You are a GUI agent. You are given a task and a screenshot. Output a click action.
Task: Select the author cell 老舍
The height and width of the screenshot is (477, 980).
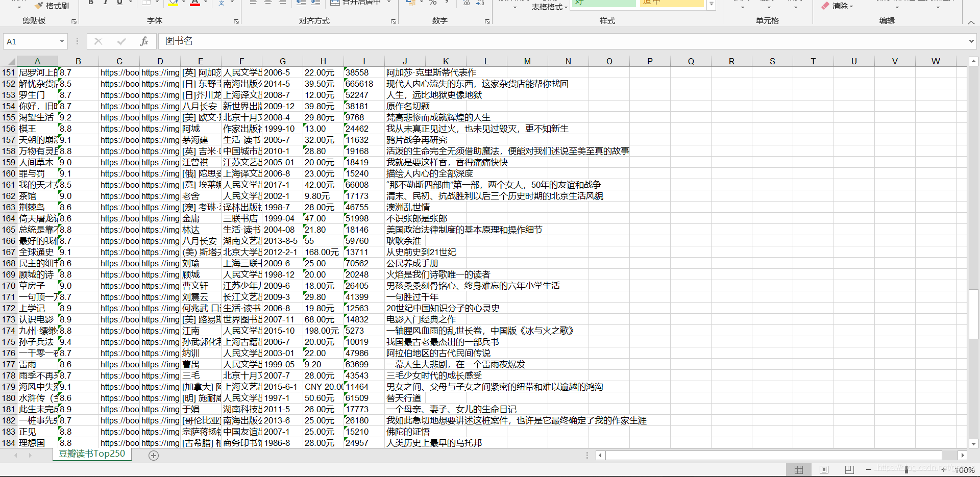click(x=201, y=196)
